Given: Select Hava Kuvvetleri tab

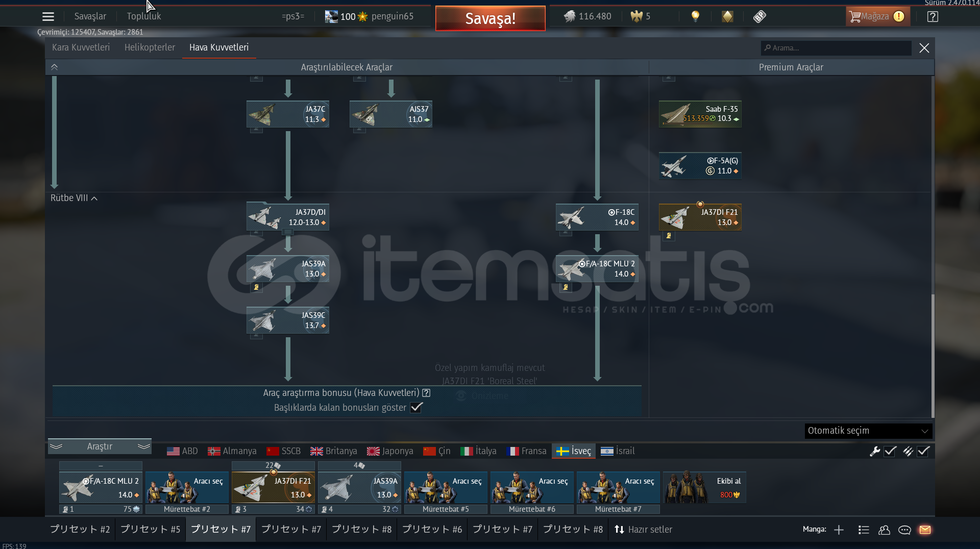Looking at the screenshot, I should 219,47.
